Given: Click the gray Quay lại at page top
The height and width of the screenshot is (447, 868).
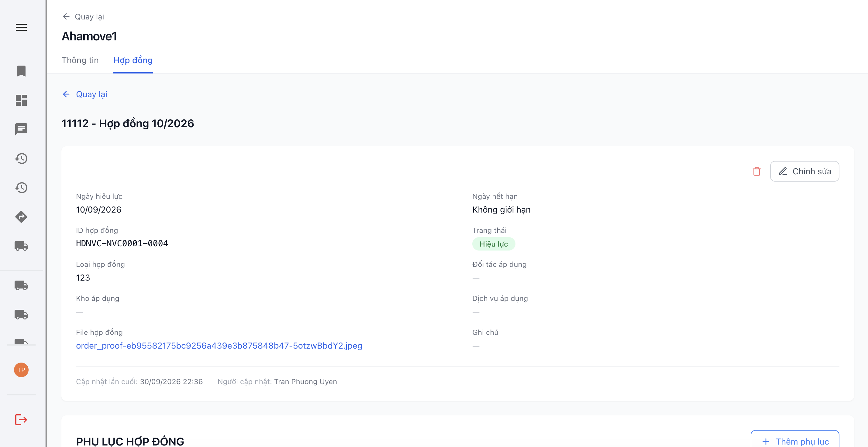Looking at the screenshot, I should [x=83, y=16].
